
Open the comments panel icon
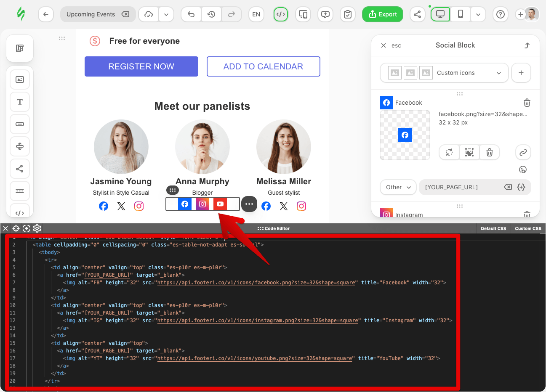(325, 14)
